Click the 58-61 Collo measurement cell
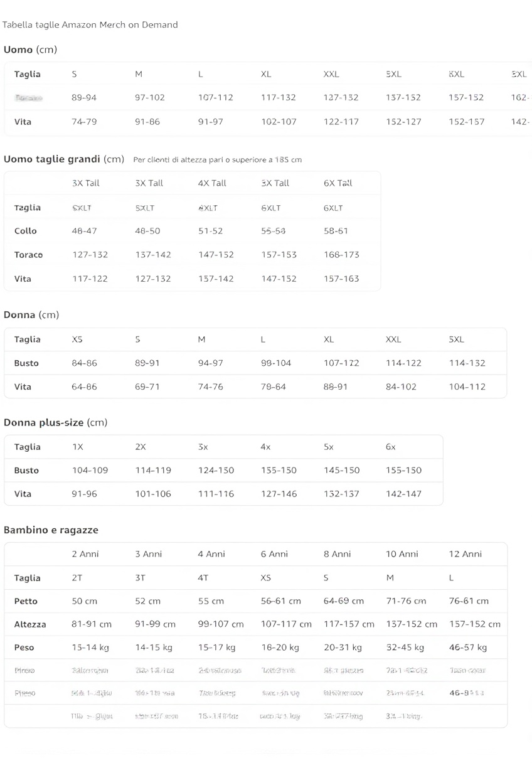 (336, 231)
